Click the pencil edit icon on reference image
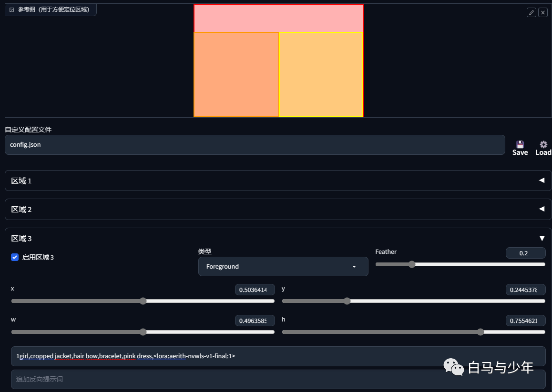 point(531,13)
